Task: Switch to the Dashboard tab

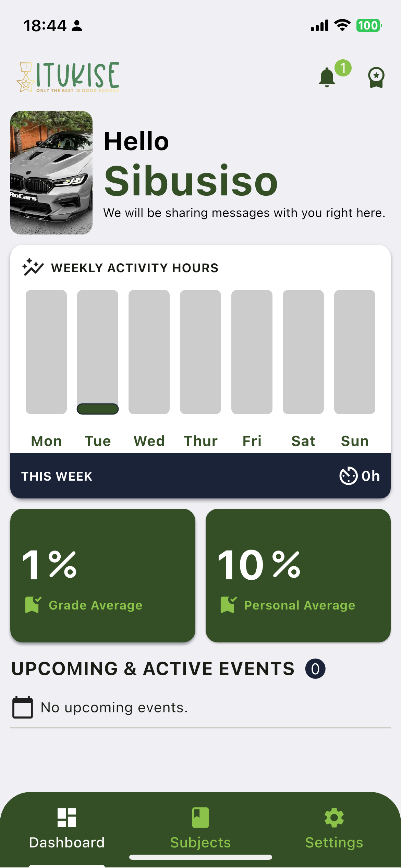Action: coord(67,827)
